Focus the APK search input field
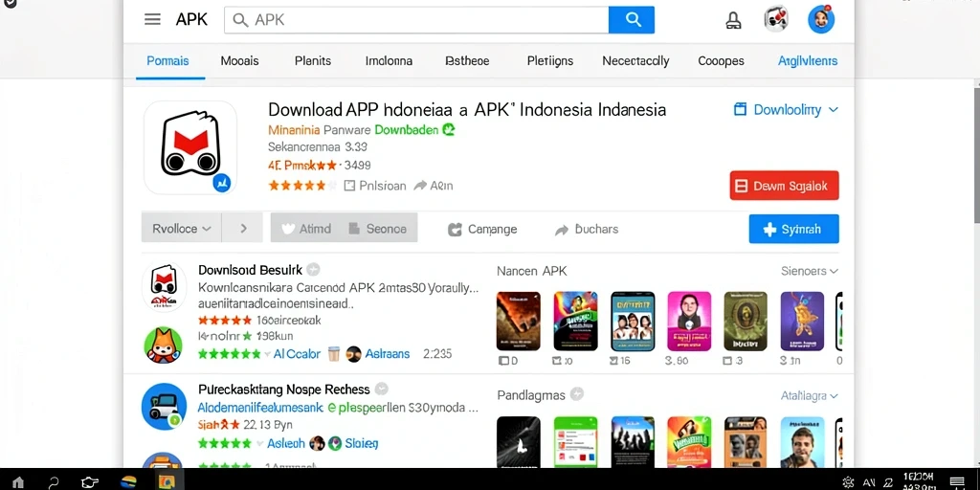This screenshot has height=490, width=980. (x=416, y=20)
